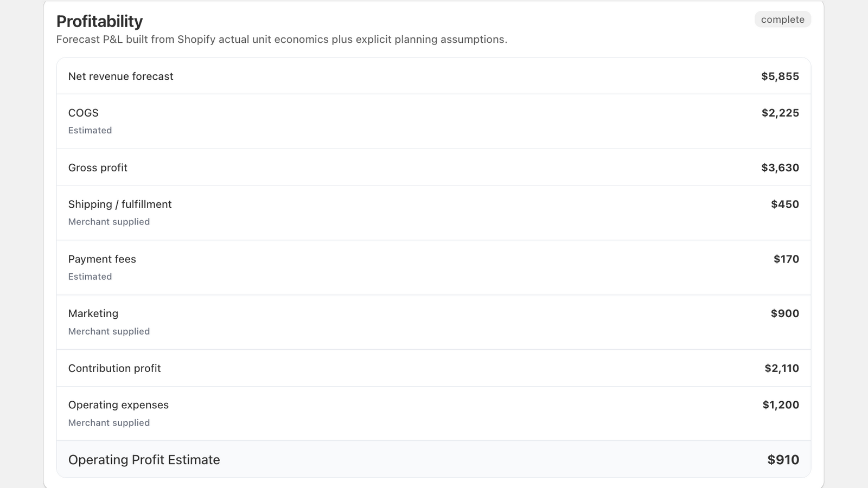Screen dimensions: 868x488
Task: Click the Net revenue forecast row label
Action: [x=120, y=76]
